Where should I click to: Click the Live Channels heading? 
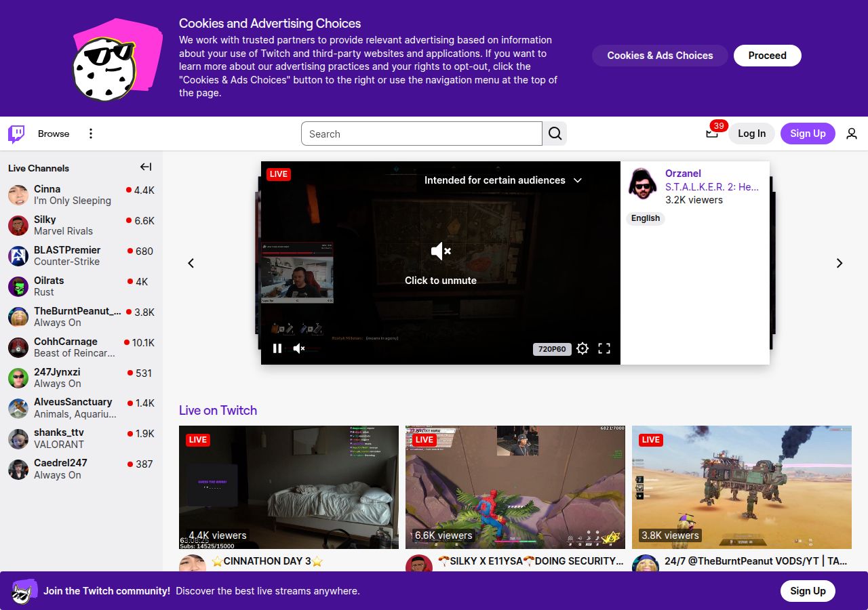39,168
